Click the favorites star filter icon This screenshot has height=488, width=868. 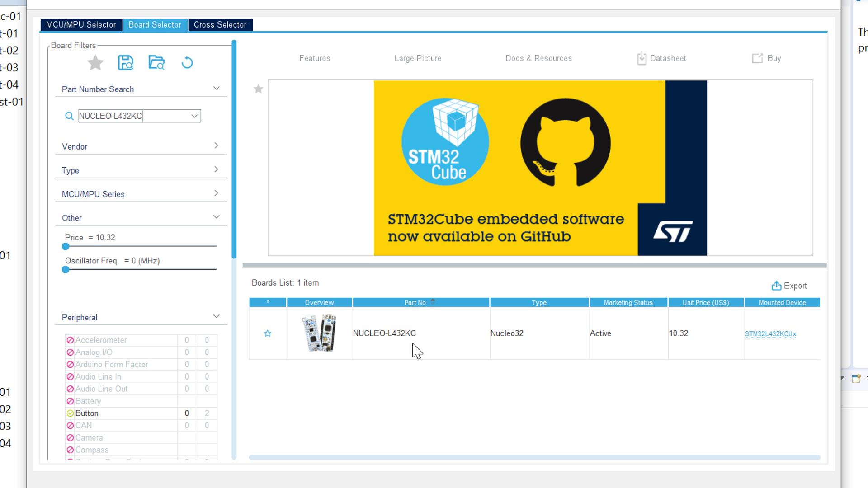(x=95, y=63)
